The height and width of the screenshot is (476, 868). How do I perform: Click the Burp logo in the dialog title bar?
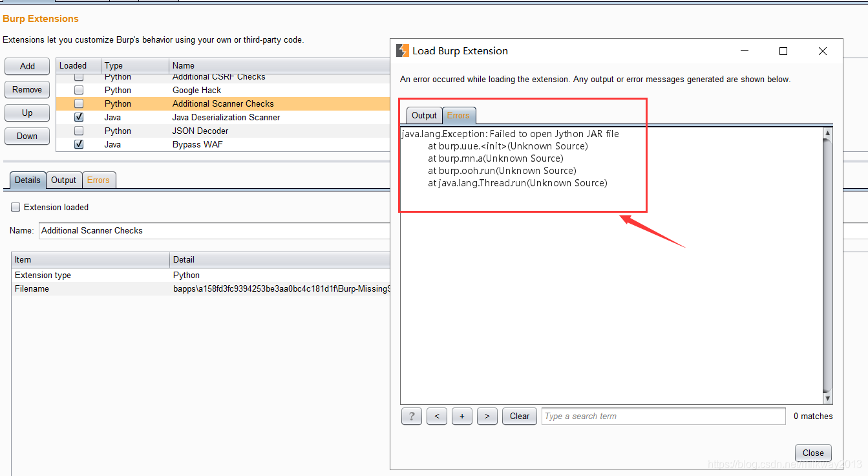click(403, 50)
